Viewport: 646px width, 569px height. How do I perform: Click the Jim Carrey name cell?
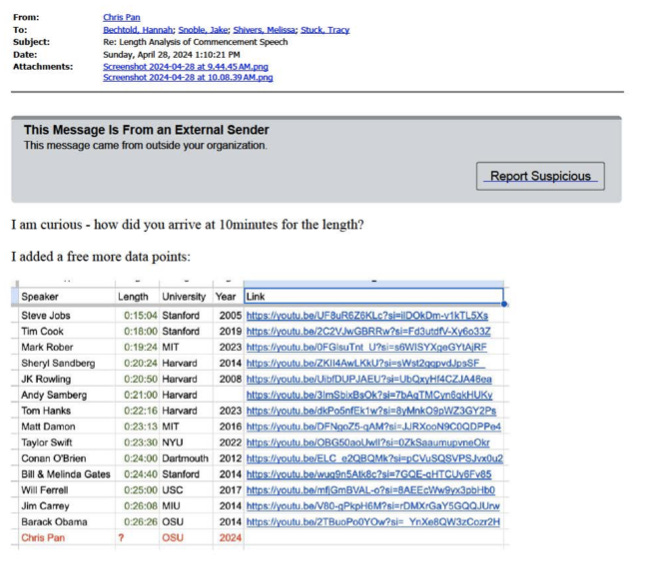67,506
